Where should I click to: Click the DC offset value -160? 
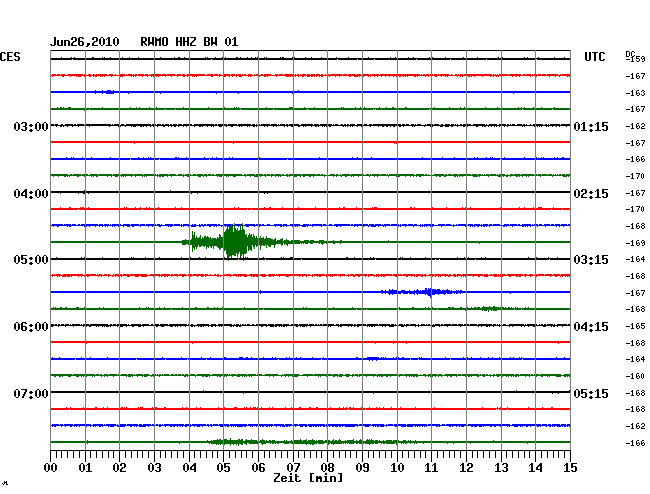coord(635,376)
